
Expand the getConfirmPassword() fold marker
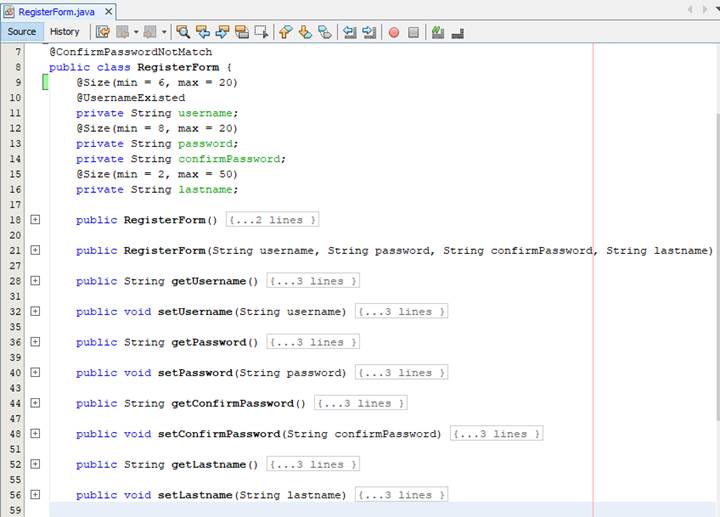click(35, 403)
